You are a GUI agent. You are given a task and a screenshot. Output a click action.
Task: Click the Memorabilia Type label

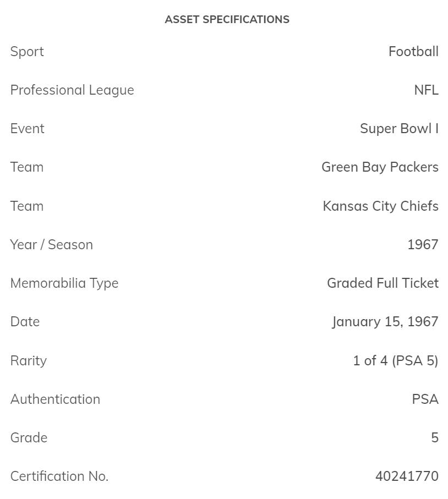click(x=64, y=283)
